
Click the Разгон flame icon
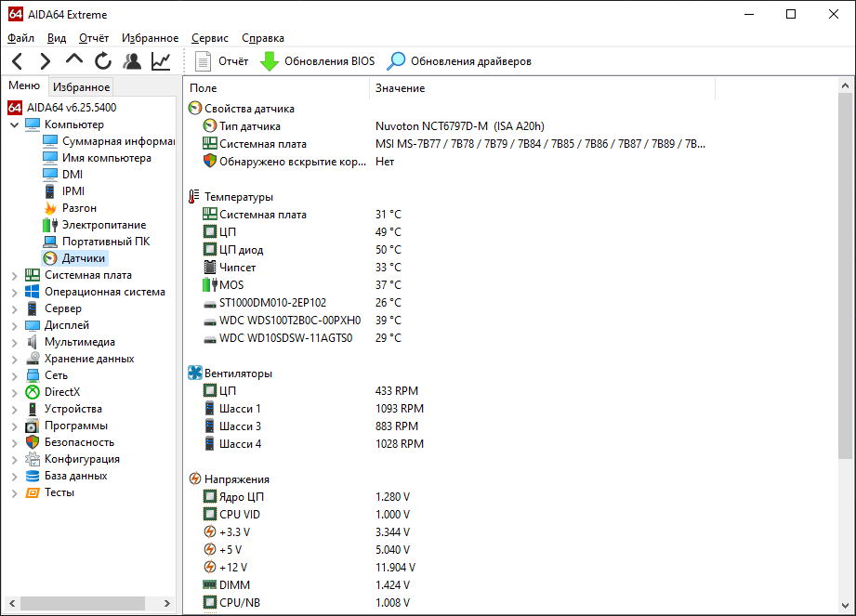[x=50, y=208]
